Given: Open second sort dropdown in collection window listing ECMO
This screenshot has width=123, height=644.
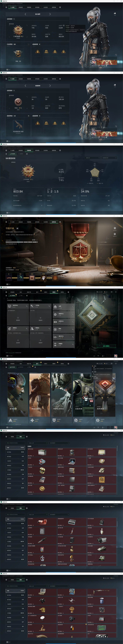Looking at the screenshot, I should click(59, 443).
